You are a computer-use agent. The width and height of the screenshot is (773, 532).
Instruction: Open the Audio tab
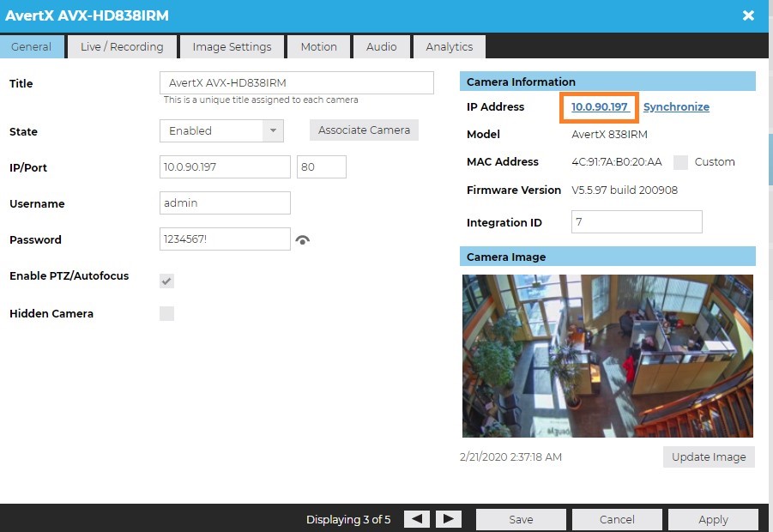pyautogui.click(x=381, y=46)
